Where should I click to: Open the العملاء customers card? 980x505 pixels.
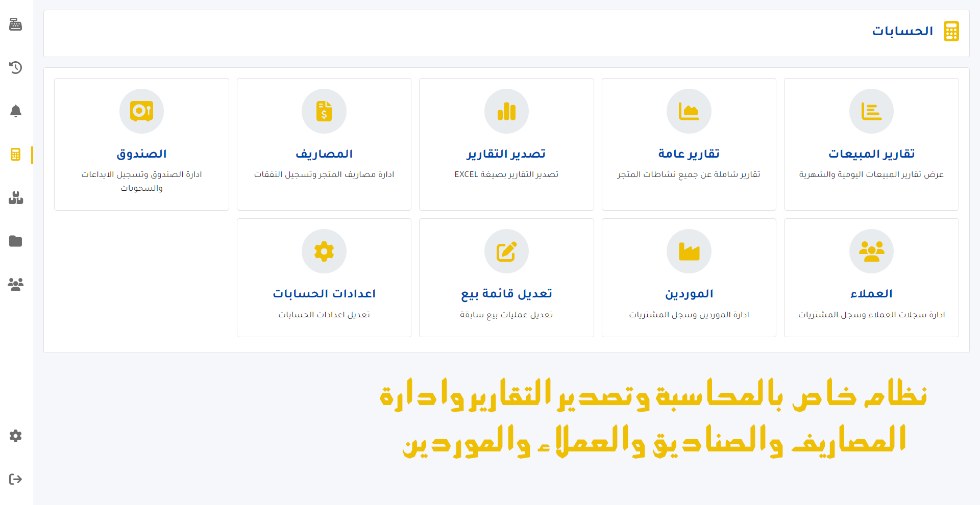(871, 278)
